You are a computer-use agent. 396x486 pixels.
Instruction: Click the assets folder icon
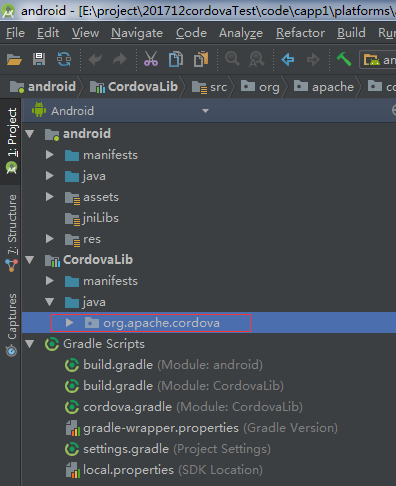tap(72, 197)
